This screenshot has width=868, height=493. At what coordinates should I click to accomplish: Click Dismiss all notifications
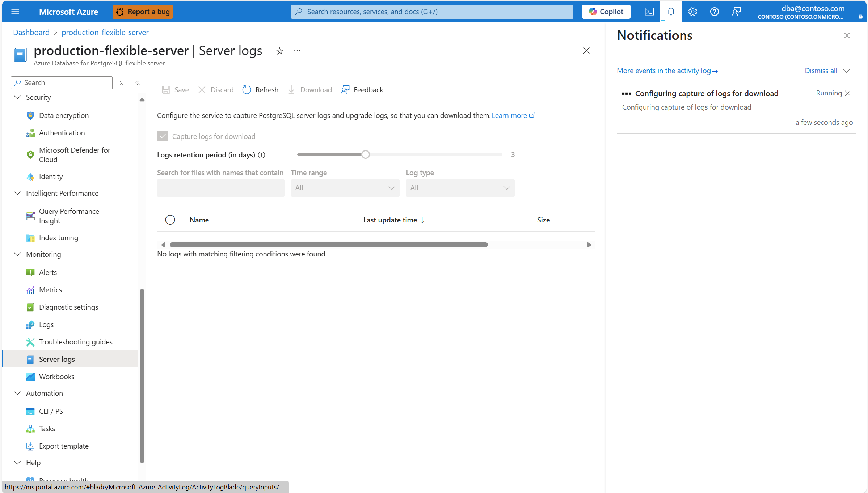(x=821, y=71)
